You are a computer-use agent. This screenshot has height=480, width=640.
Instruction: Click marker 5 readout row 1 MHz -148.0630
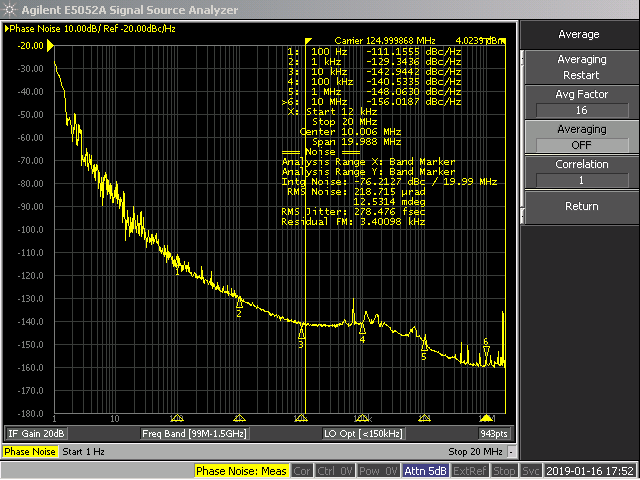[374, 92]
